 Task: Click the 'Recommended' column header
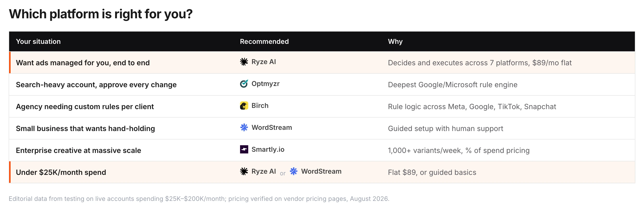coord(264,41)
